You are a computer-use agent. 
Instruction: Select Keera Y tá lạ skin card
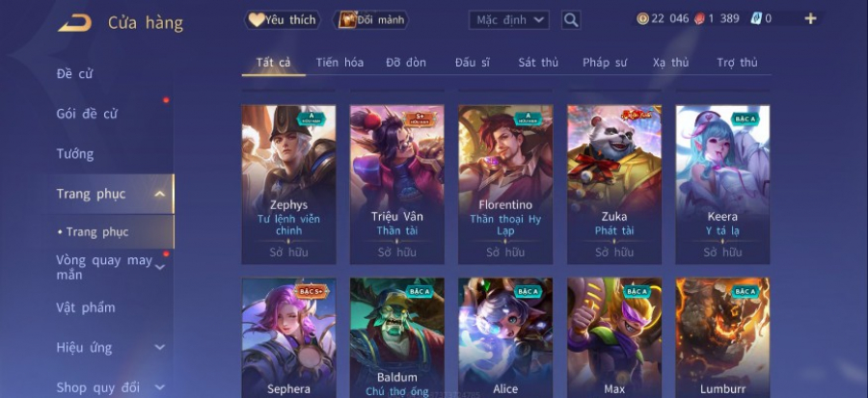coord(722,184)
